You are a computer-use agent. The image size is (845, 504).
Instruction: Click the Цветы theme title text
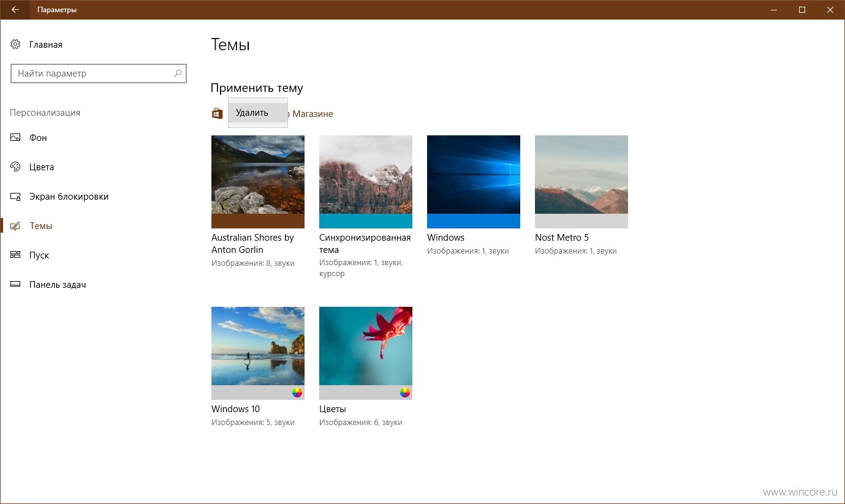coord(333,409)
